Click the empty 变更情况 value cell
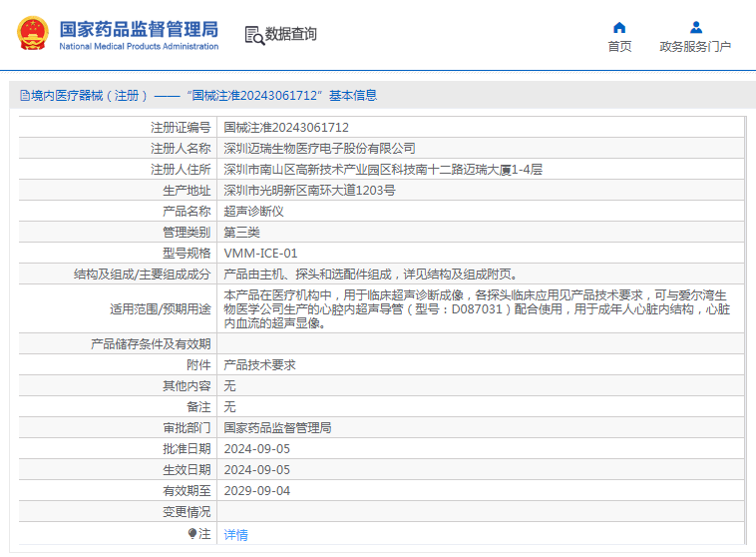This screenshot has width=756, height=557. [480, 512]
